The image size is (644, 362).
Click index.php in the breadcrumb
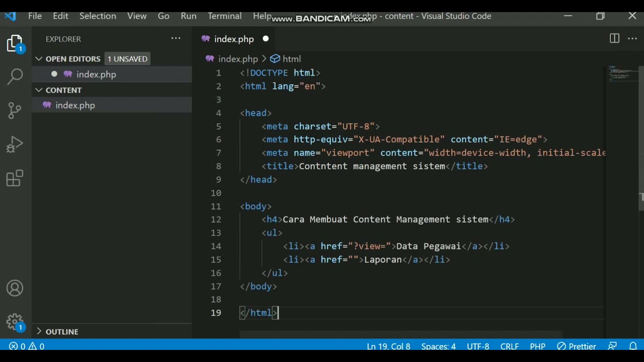[x=238, y=59]
